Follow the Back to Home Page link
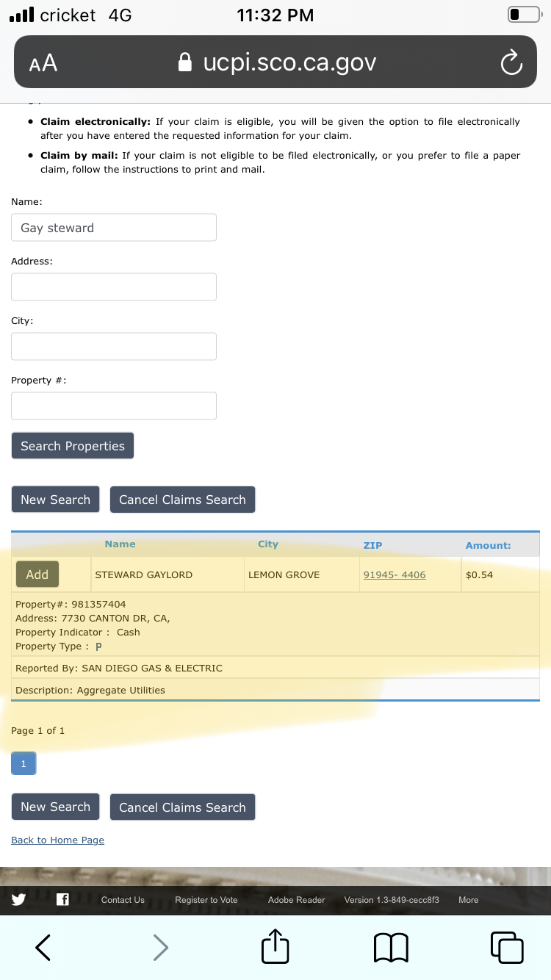The image size is (551, 980). [57, 840]
